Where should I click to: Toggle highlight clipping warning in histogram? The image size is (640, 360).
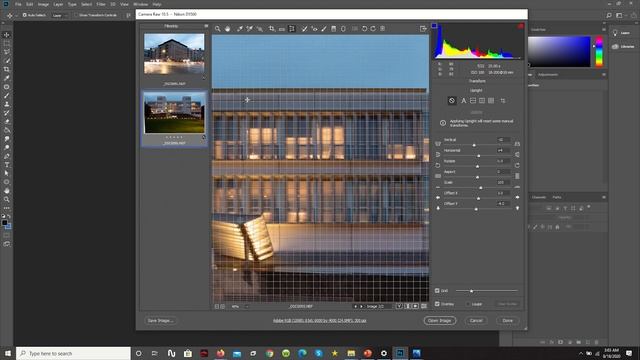[520, 26]
